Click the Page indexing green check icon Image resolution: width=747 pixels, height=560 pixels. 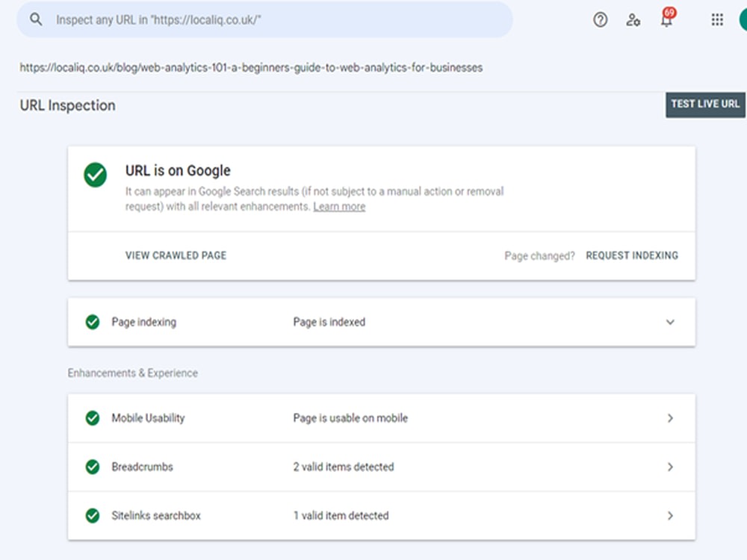pos(93,322)
